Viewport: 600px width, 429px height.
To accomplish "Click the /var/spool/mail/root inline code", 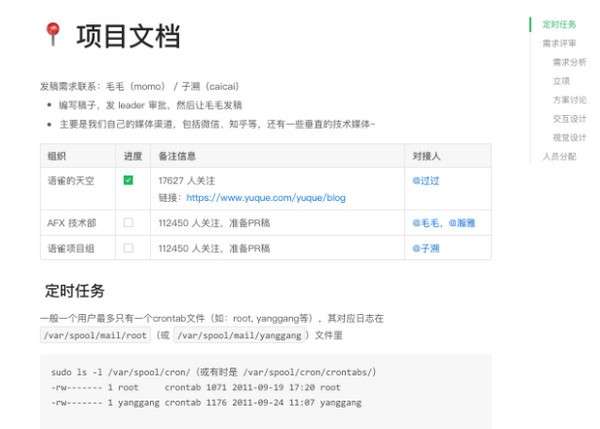I will 95,336.
